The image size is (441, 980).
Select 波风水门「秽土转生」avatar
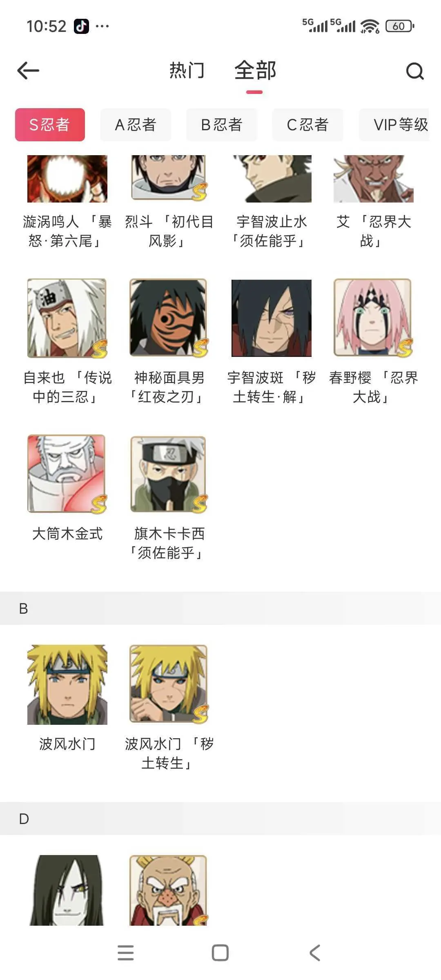pos(169,684)
